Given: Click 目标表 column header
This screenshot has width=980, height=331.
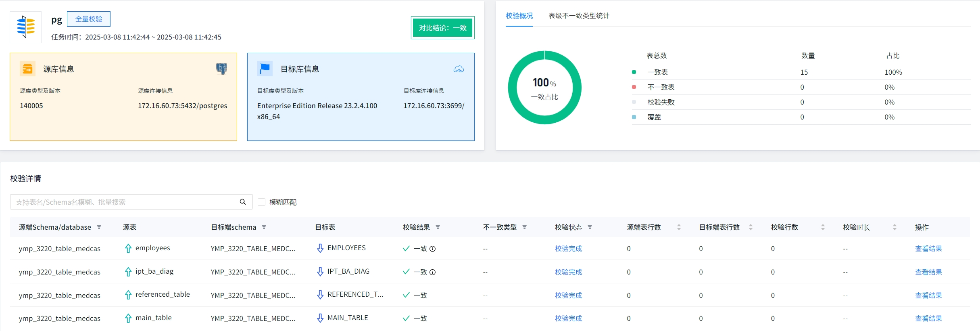Looking at the screenshot, I should pos(325,227).
